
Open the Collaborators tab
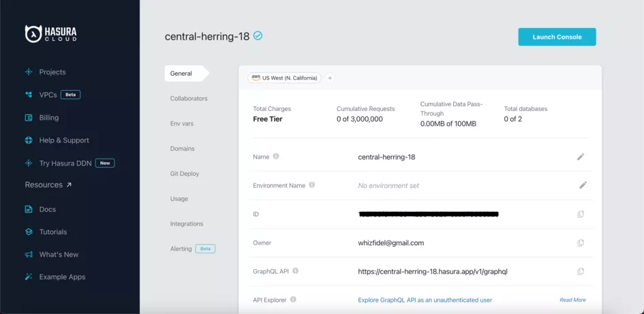[x=189, y=99]
